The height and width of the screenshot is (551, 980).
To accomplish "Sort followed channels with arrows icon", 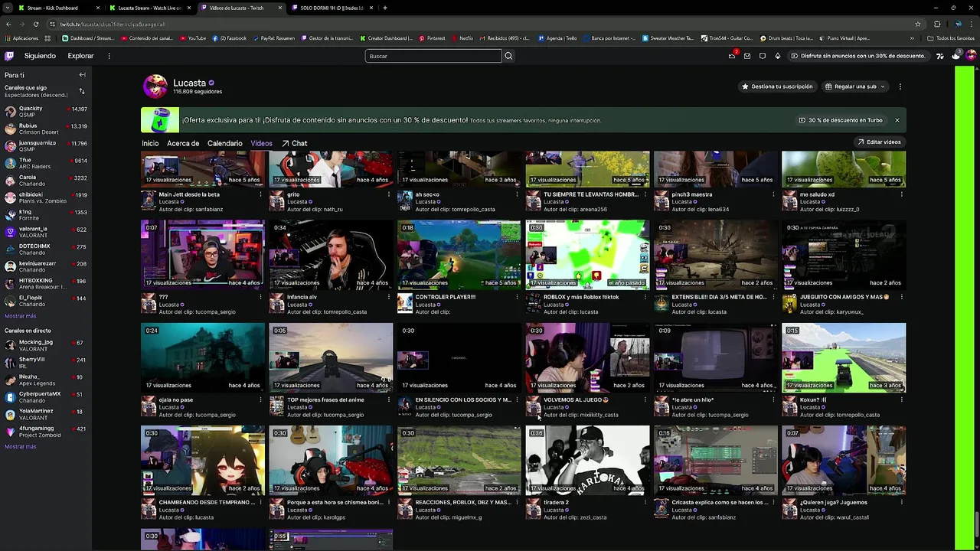I will pyautogui.click(x=82, y=91).
